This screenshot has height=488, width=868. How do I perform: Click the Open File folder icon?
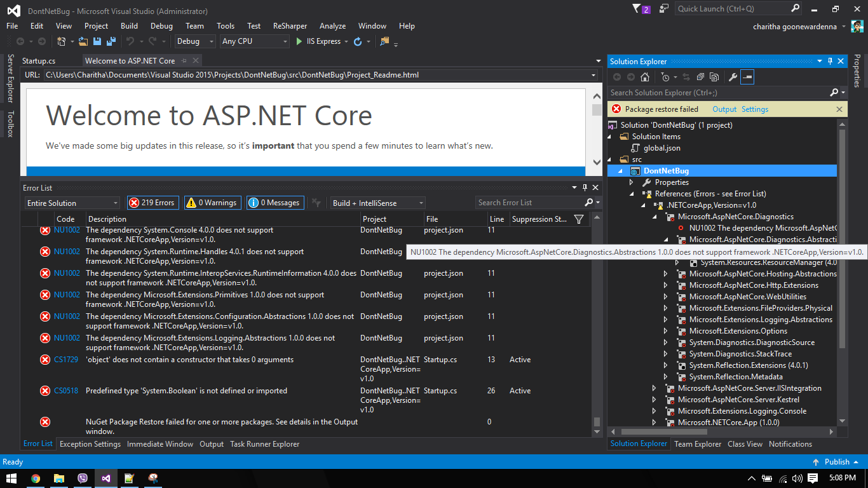coord(83,41)
